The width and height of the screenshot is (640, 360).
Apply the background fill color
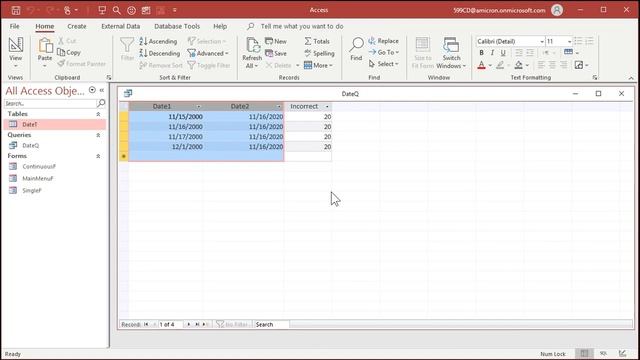pos(518,65)
